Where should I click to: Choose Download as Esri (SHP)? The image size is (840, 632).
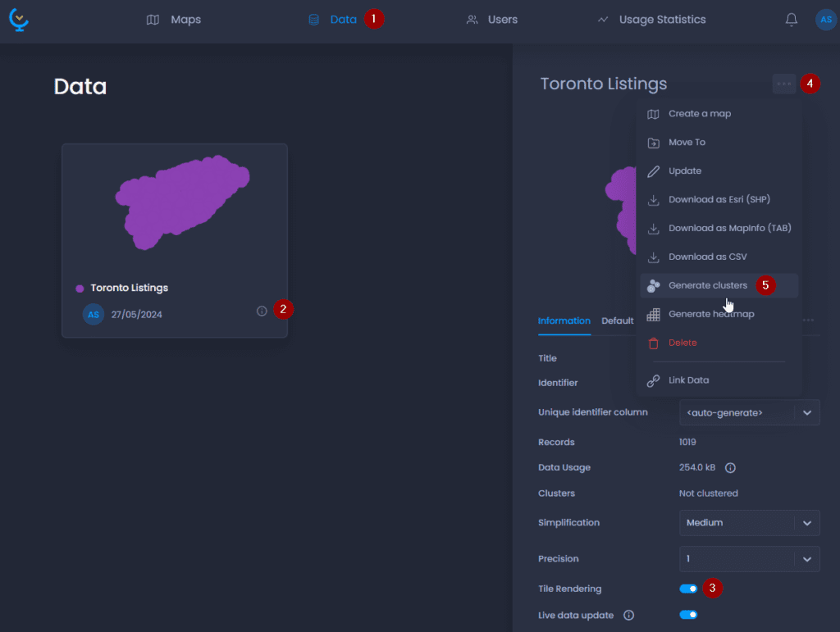click(719, 200)
